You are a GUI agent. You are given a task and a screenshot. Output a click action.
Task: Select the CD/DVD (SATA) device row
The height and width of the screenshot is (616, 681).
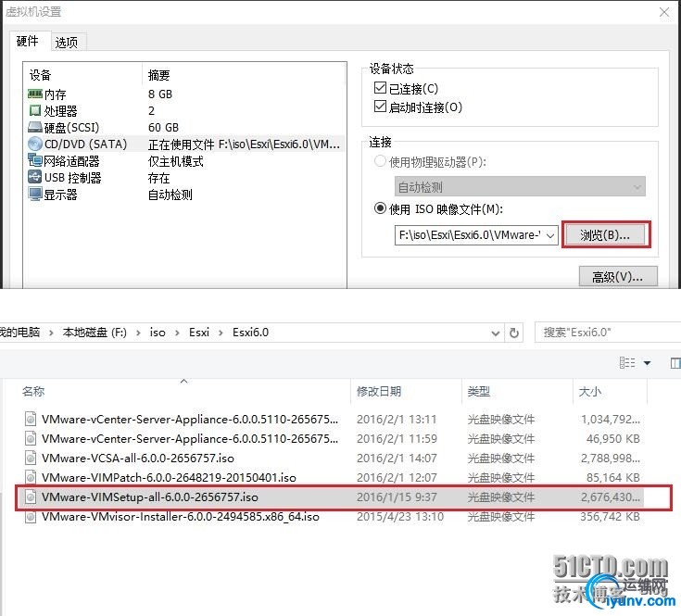[185, 144]
